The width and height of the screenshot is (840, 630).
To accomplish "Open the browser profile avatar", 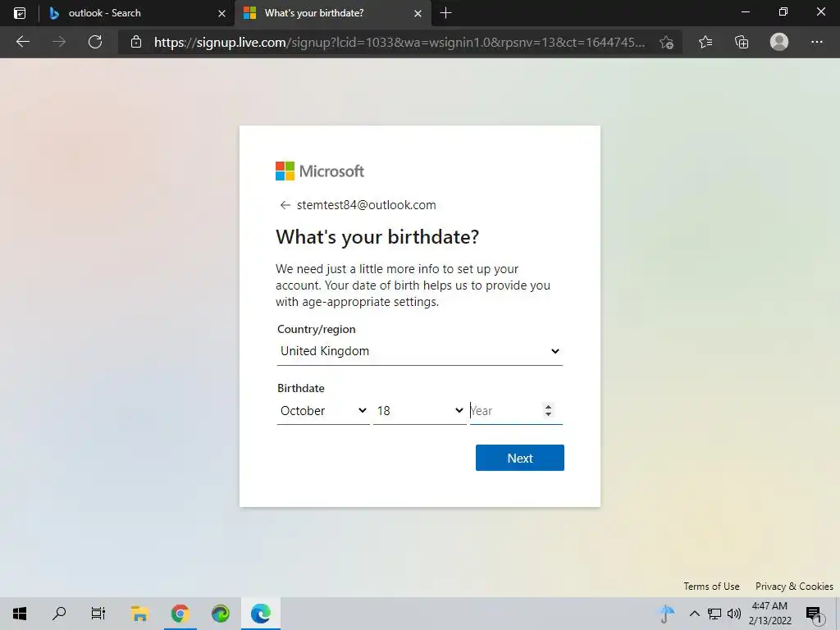I will 779,42.
